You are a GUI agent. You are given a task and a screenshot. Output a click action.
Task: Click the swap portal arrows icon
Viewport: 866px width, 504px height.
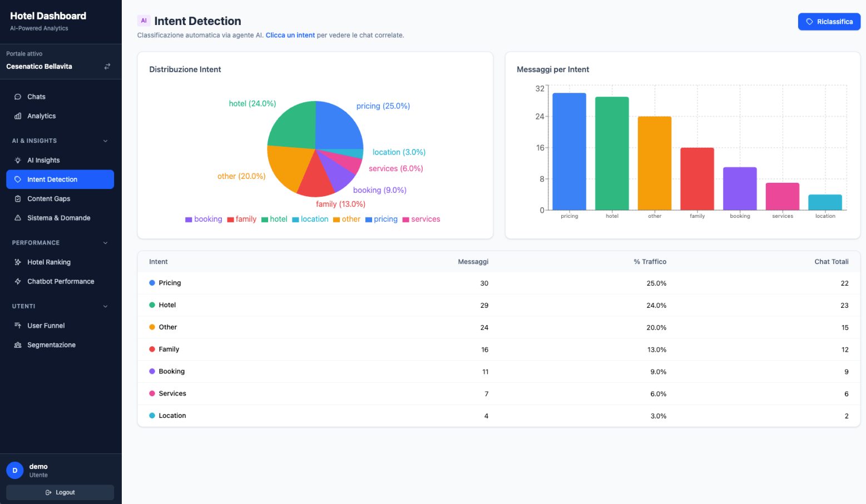(x=107, y=66)
